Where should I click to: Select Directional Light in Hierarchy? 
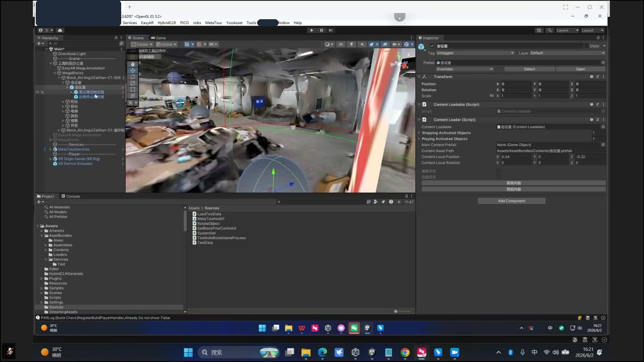(x=72, y=54)
